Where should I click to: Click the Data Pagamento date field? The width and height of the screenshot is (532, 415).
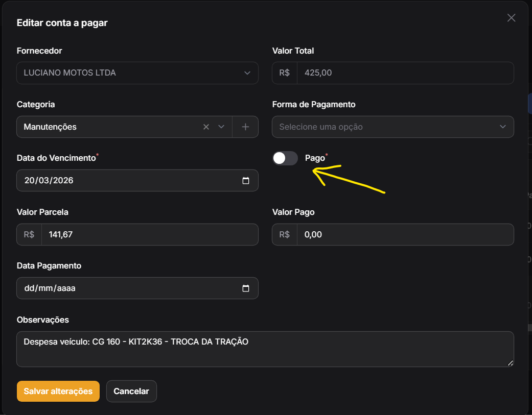[137, 288]
